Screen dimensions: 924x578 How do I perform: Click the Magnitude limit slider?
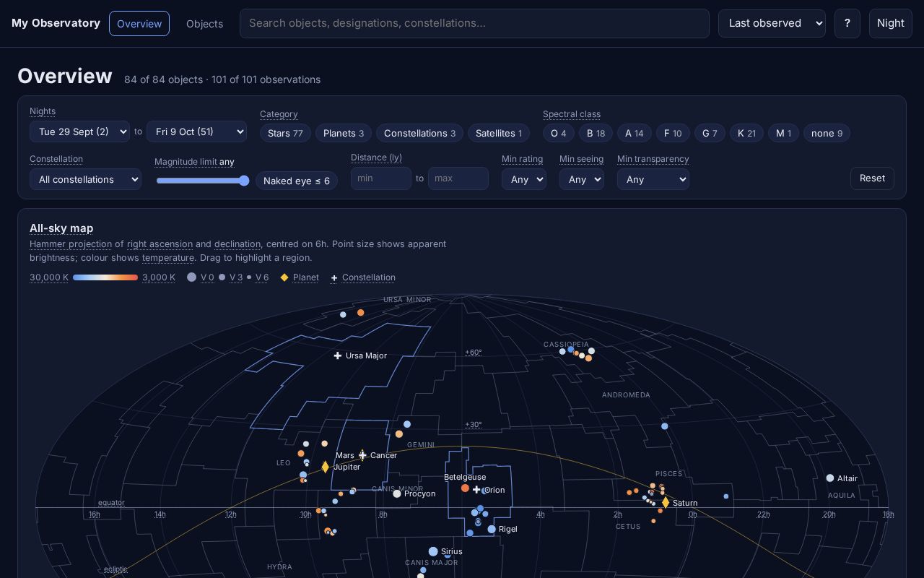click(x=203, y=181)
